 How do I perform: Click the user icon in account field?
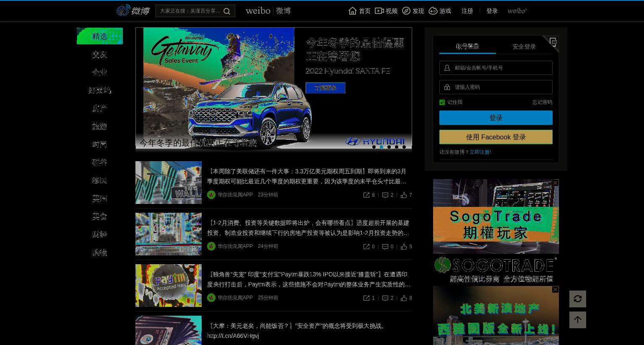pos(447,68)
